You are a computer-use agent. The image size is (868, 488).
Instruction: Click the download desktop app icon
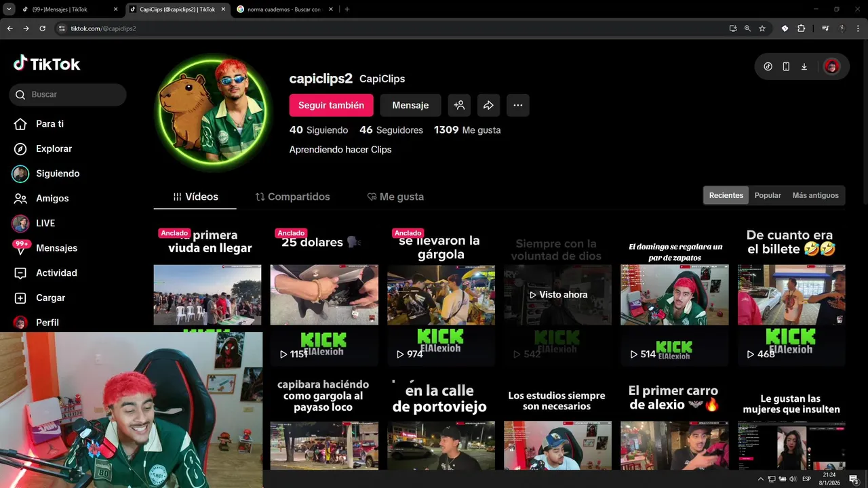click(x=804, y=66)
